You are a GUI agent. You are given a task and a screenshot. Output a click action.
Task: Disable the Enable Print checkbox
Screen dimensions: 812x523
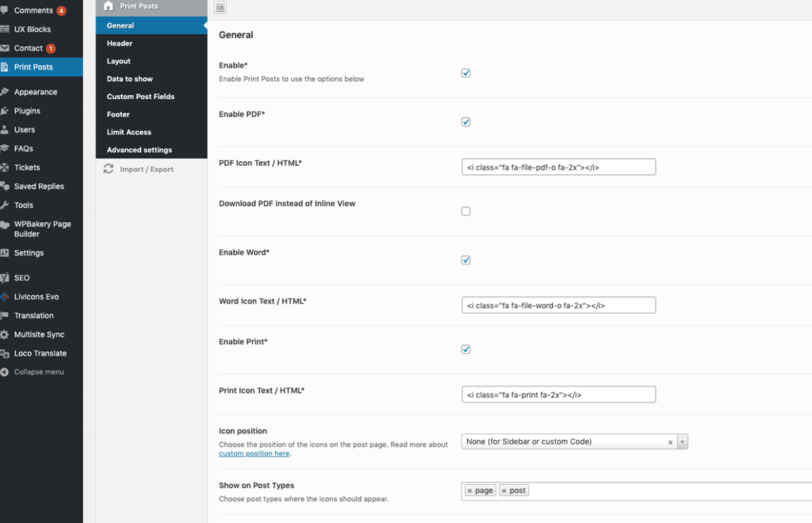[x=466, y=349]
